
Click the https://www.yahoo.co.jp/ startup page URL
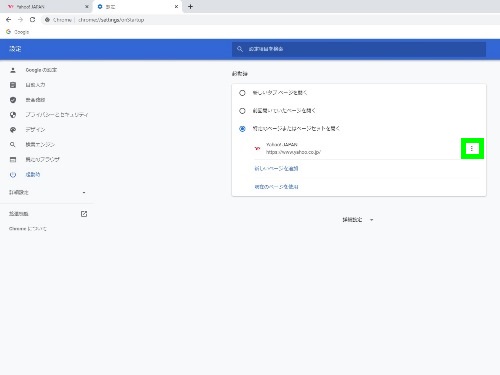click(x=293, y=152)
